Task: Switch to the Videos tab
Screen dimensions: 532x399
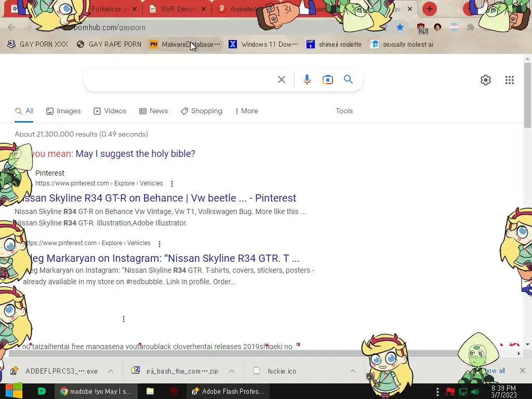Action: (x=110, y=111)
